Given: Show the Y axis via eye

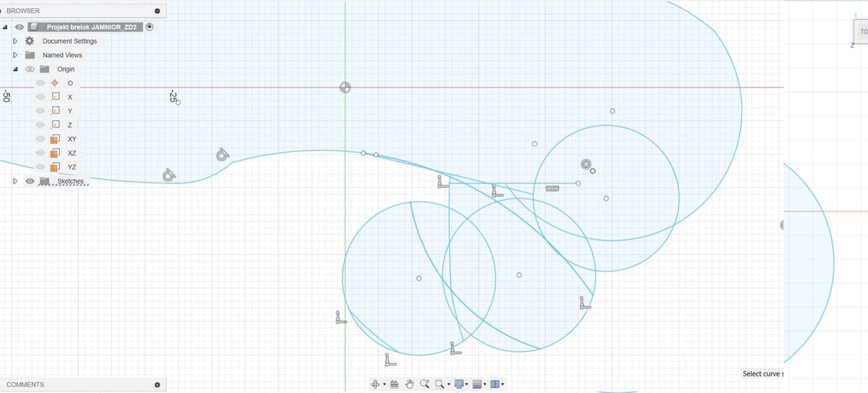Looking at the screenshot, I should pyautogui.click(x=41, y=111).
